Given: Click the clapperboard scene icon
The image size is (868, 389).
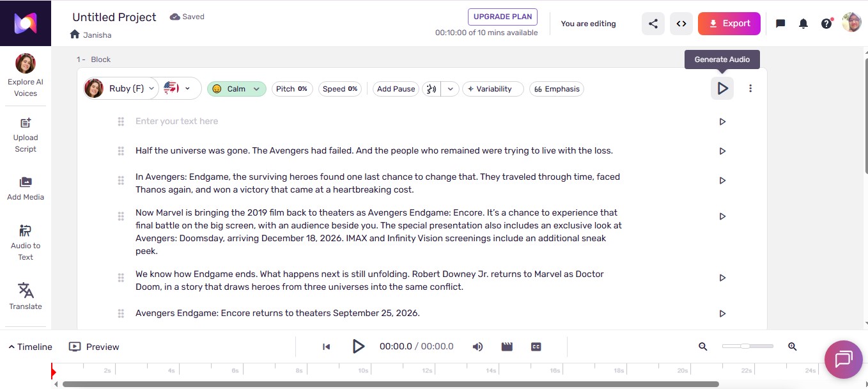Looking at the screenshot, I should (507, 347).
